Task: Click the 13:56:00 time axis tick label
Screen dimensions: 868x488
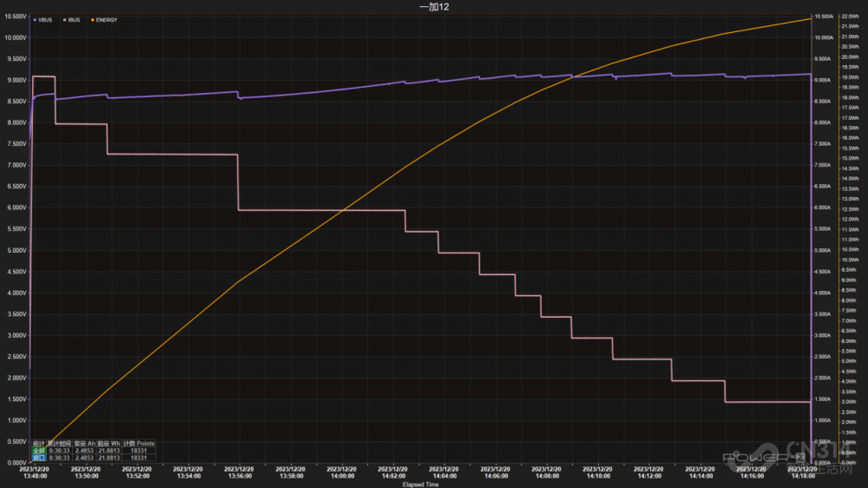Action: coord(239,475)
